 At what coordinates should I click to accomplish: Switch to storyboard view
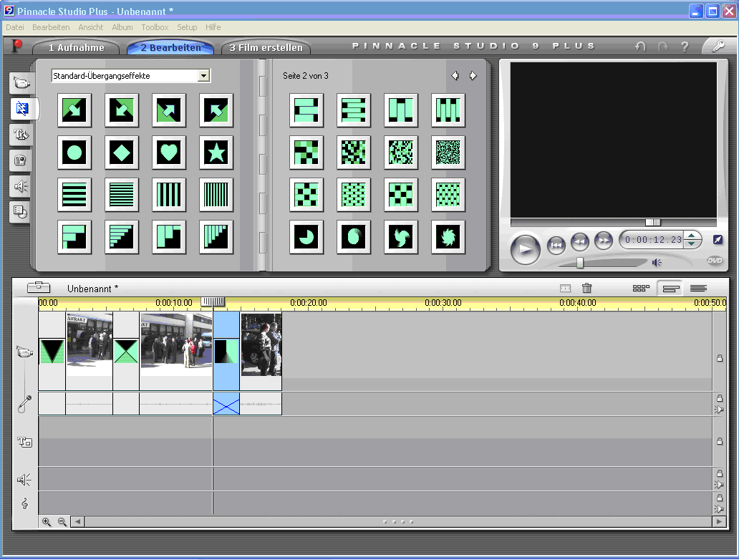coord(641,288)
